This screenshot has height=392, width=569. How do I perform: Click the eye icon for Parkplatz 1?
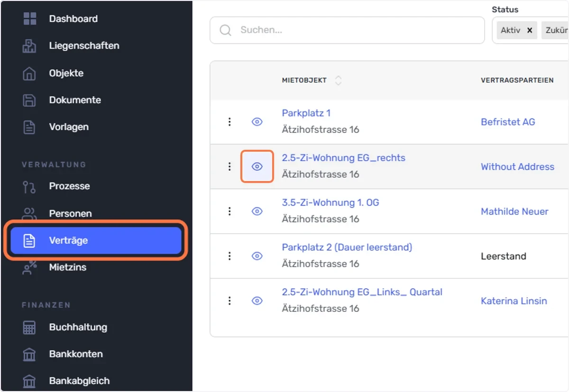point(257,122)
